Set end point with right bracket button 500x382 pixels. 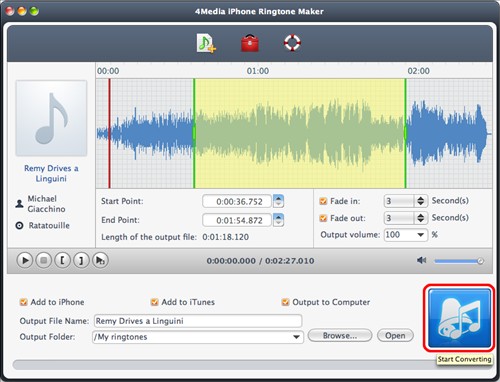click(81, 260)
